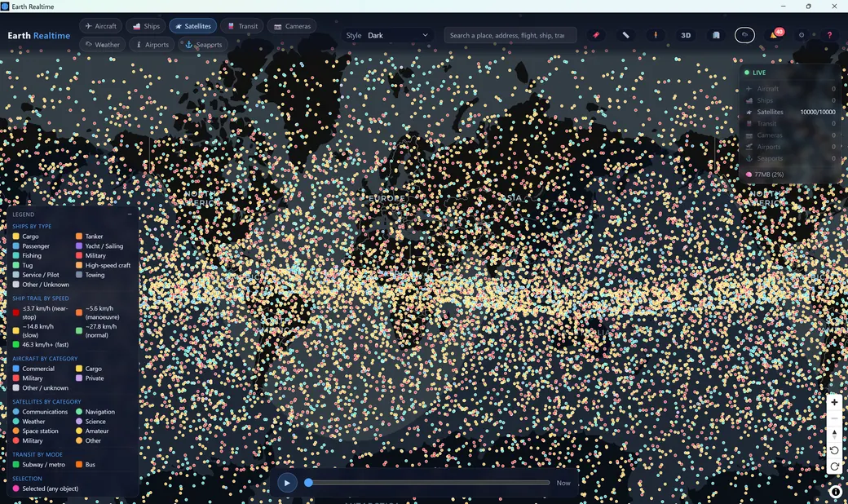Click Airports row in LIVE panel
This screenshot has height=504, width=848.
(x=790, y=147)
